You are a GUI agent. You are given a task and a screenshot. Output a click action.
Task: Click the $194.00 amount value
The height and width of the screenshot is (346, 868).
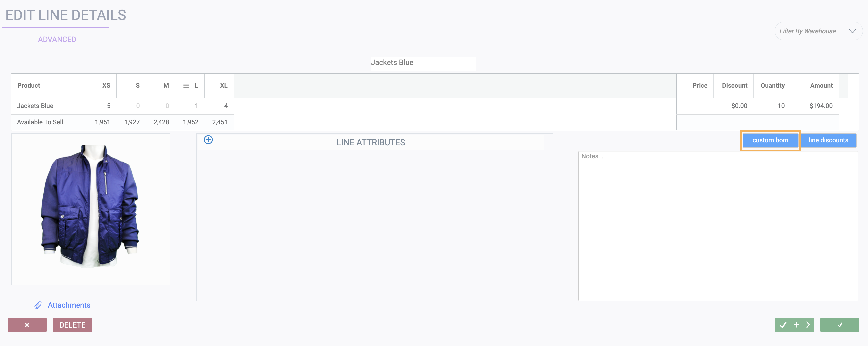pyautogui.click(x=821, y=106)
